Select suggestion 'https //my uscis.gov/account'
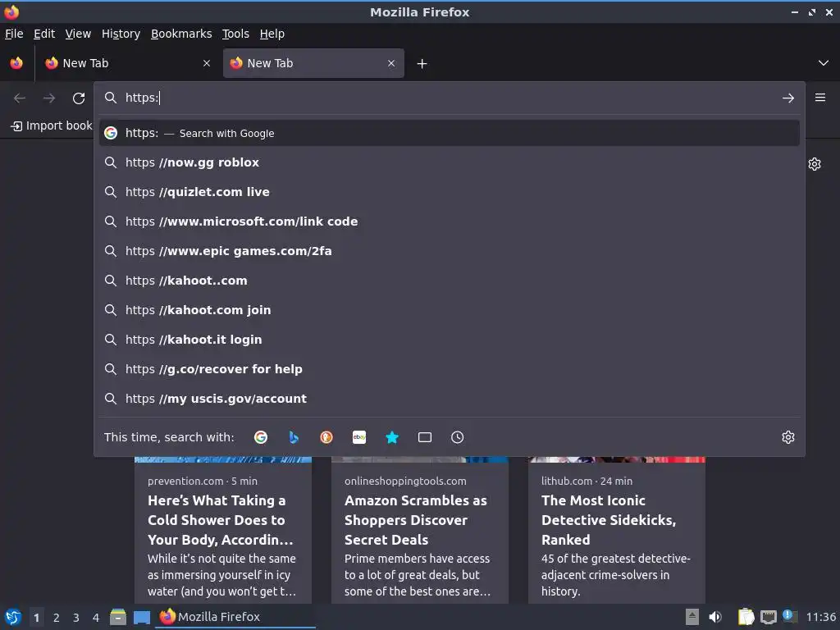840x630 pixels. [x=450, y=398]
